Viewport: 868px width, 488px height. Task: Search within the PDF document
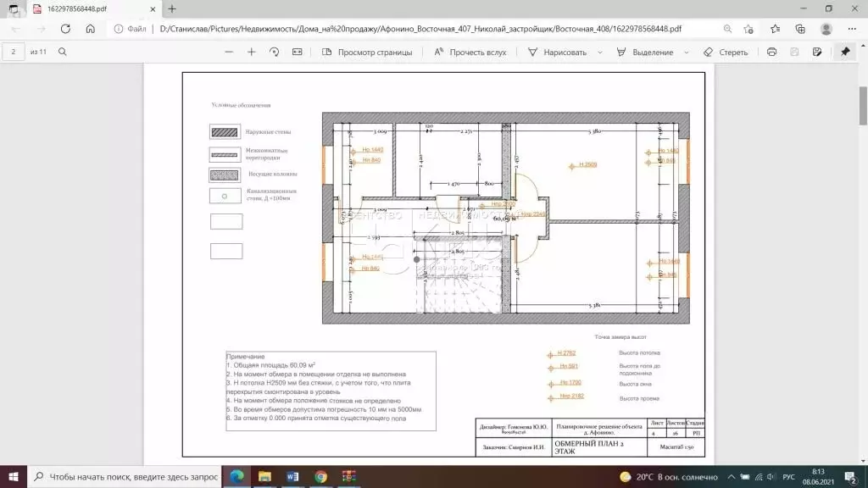click(x=63, y=52)
